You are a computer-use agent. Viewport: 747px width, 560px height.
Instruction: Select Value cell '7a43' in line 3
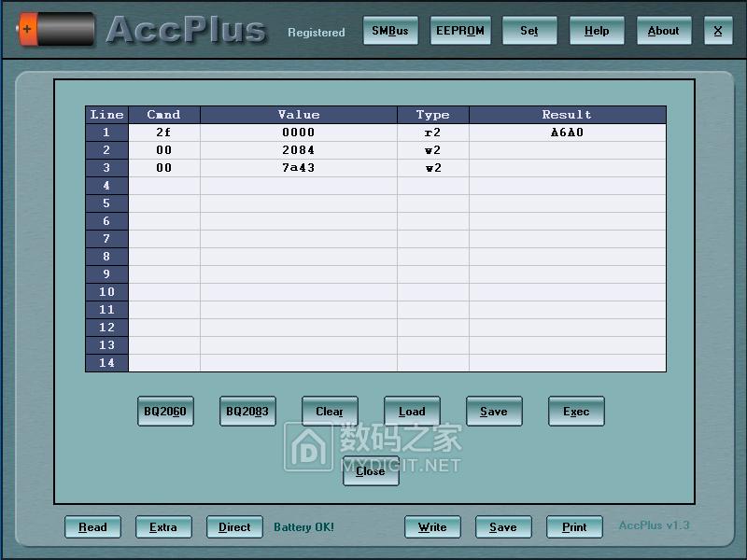299,168
